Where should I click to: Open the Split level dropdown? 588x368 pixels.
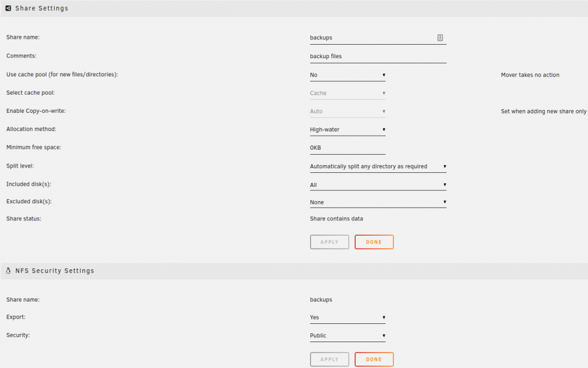click(378, 166)
